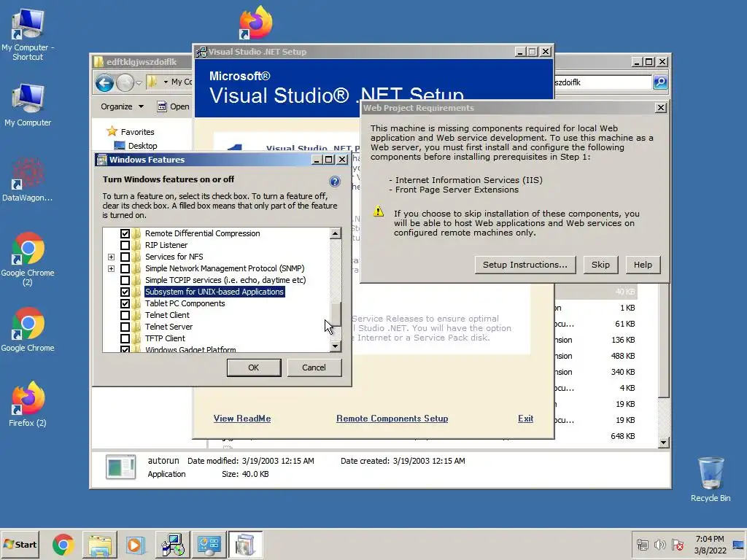This screenshot has width=747, height=560.
Task: Go back in Explorer window
Action: tap(104, 83)
